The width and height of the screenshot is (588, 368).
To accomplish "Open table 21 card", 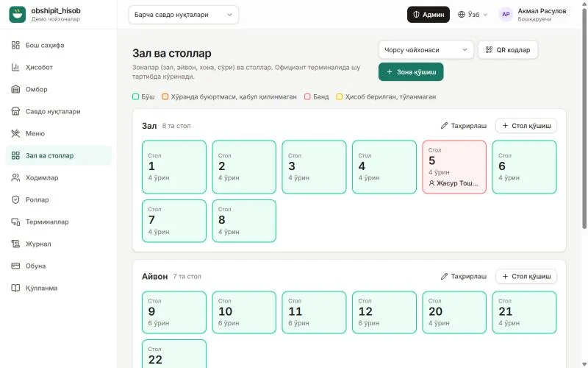I will coord(524,312).
